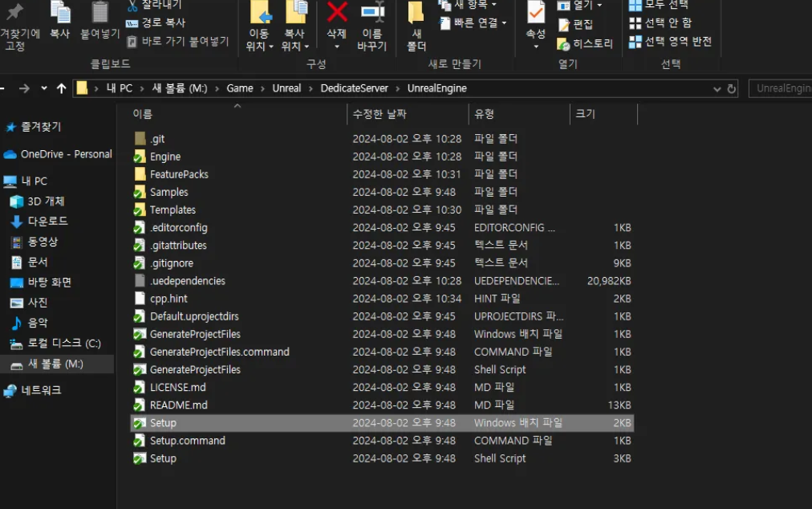Select the 문서 (Documents) sidebar folder

pyautogui.click(x=37, y=262)
